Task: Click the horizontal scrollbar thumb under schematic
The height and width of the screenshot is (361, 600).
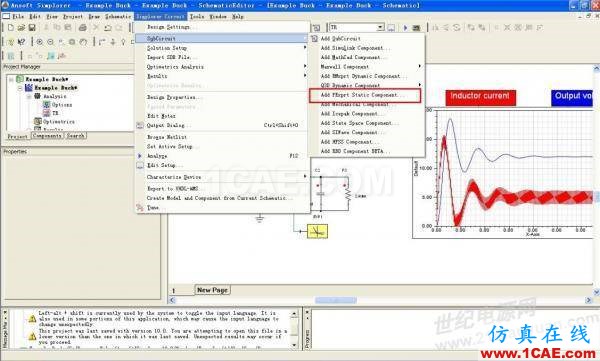Action: (336, 300)
